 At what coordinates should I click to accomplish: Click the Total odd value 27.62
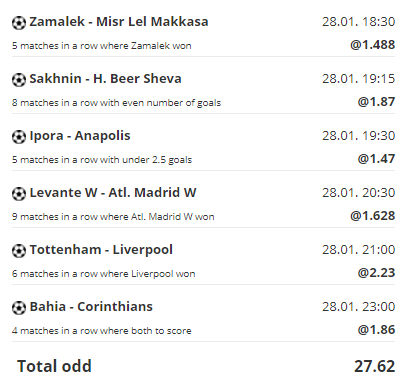pyautogui.click(x=375, y=366)
